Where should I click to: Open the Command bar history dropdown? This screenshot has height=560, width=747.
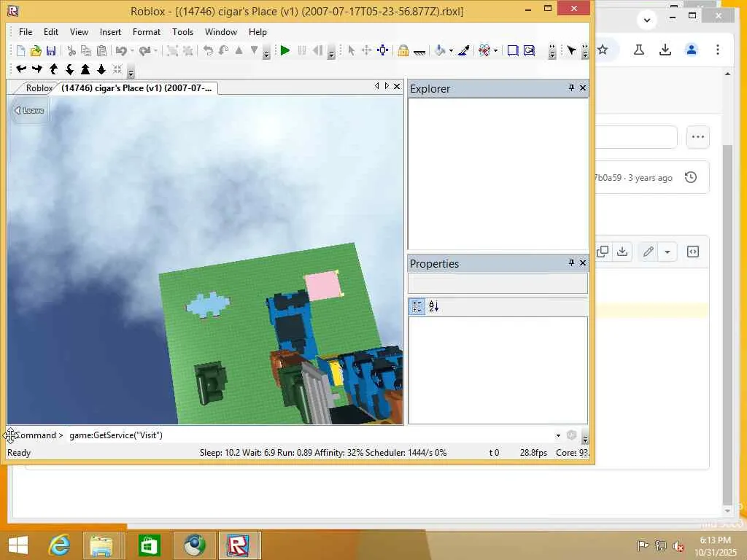[x=558, y=435]
